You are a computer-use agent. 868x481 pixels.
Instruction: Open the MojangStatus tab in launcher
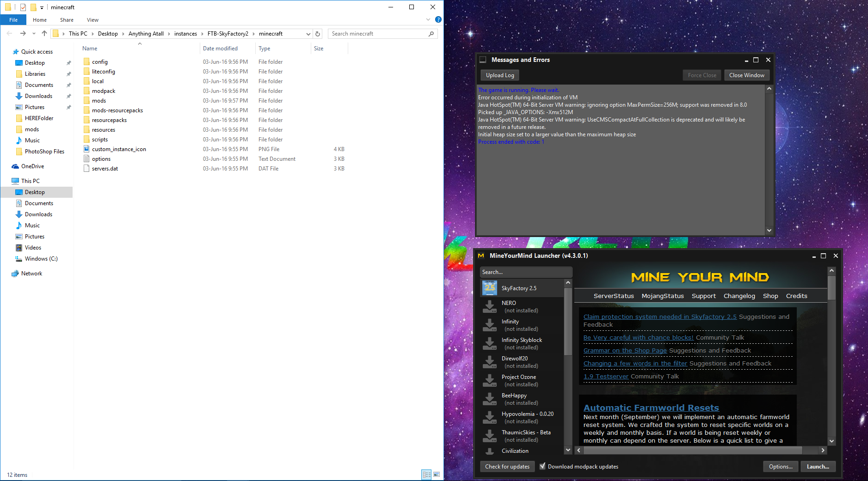click(663, 296)
